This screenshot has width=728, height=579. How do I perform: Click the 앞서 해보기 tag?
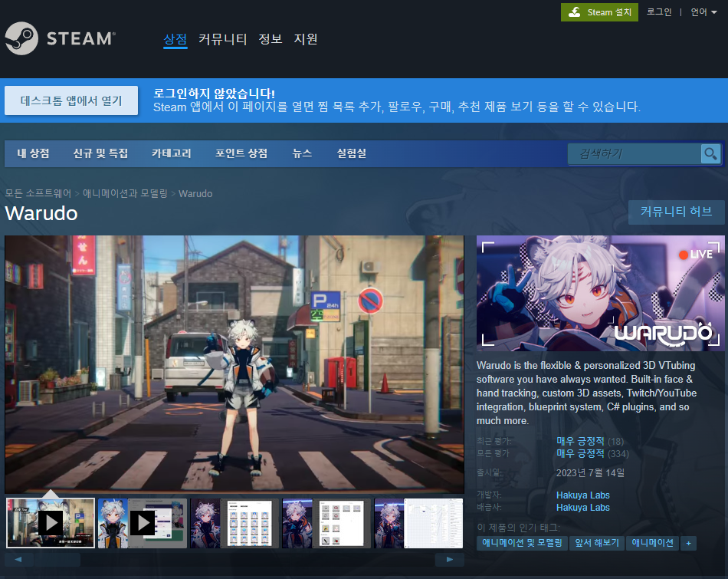click(x=597, y=543)
